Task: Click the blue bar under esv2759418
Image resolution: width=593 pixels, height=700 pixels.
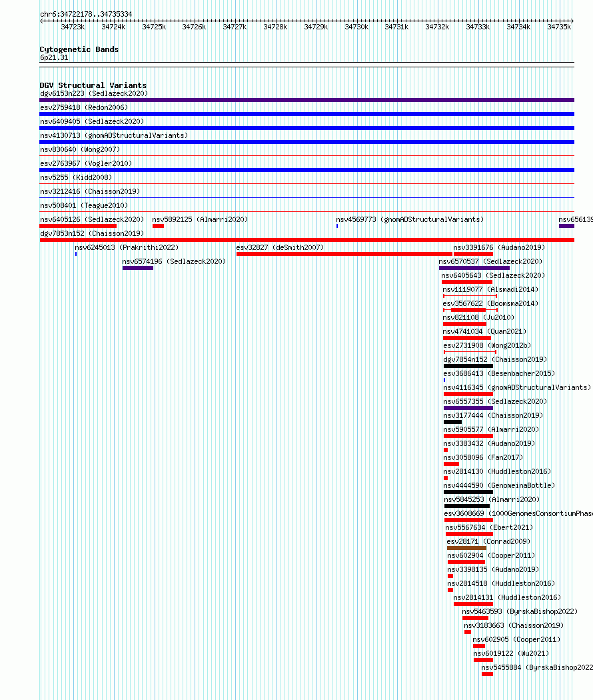Action: coord(307,114)
